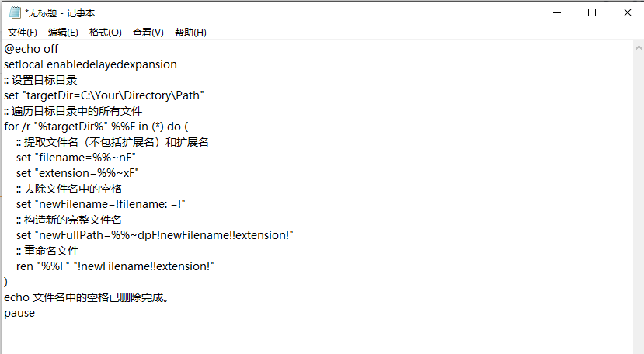Minimize the Notepad window

point(557,12)
